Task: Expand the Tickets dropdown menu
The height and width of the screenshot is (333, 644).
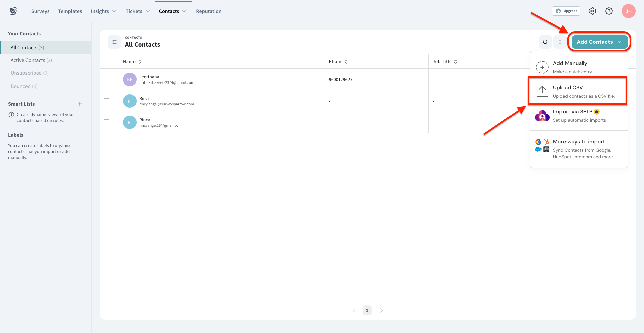Action: 138,11
